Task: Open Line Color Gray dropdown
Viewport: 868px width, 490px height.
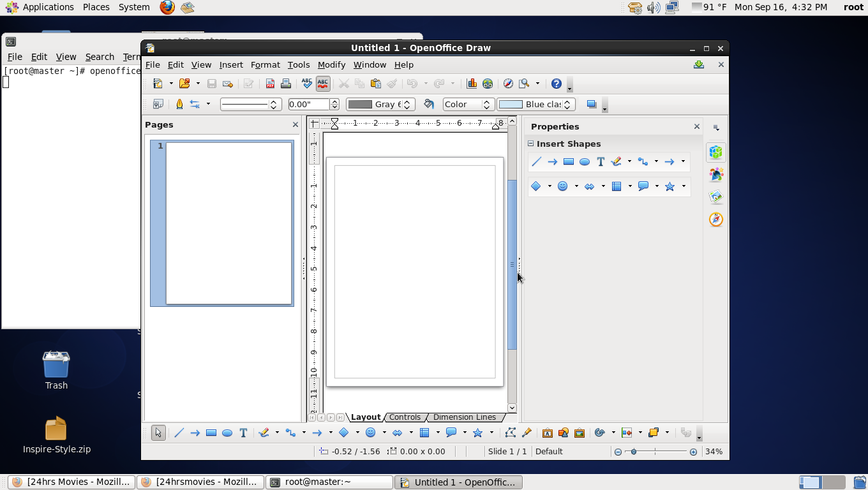Action: 380,104
